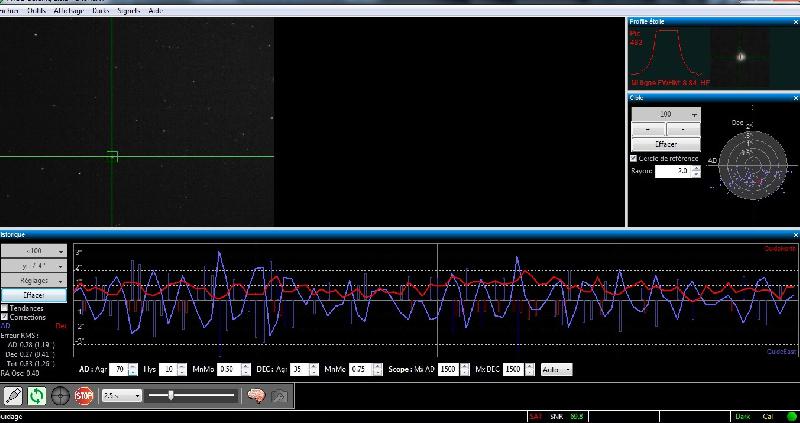Open the 100 points dropdown in Cible panel
Viewport: 800px width, 423px height.
(666, 114)
